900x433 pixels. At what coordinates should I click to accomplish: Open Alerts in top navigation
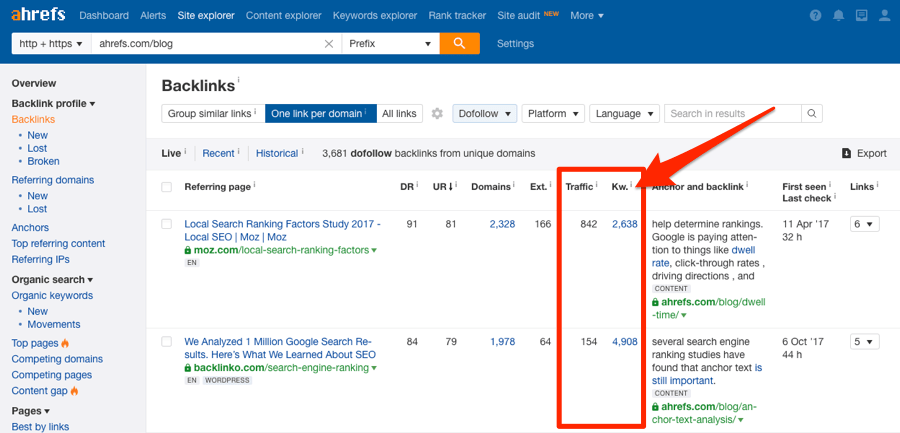(153, 16)
